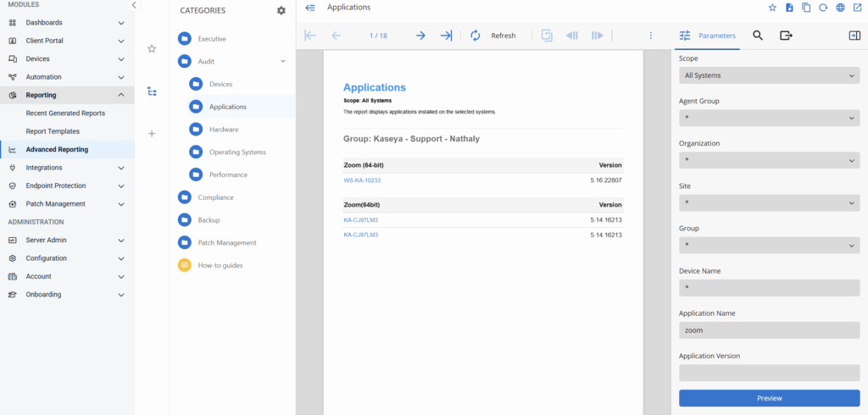Open report in new window icon
The width and height of the screenshot is (868, 415).
click(x=858, y=8)
